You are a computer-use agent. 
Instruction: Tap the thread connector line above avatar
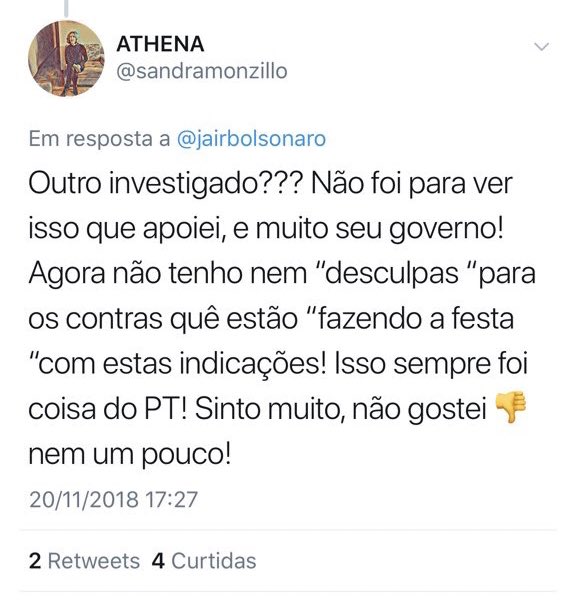66,8
